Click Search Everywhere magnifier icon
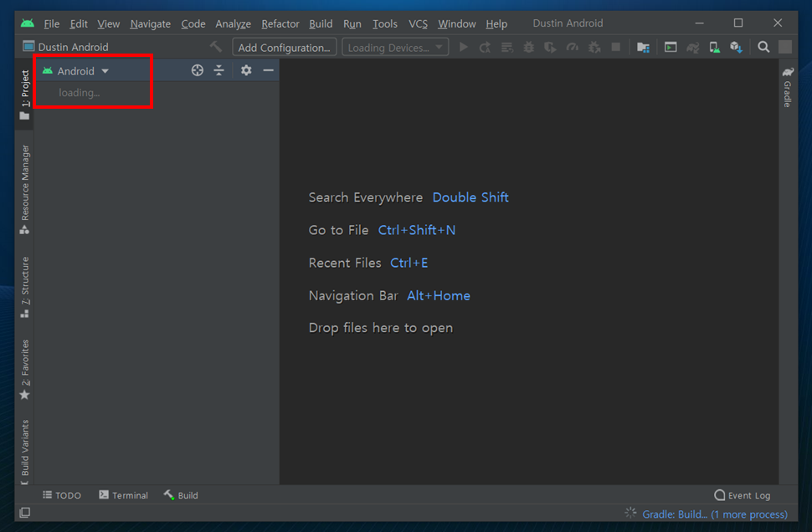The height and width of the screenshot is (532, 812). tap(763, 47)
